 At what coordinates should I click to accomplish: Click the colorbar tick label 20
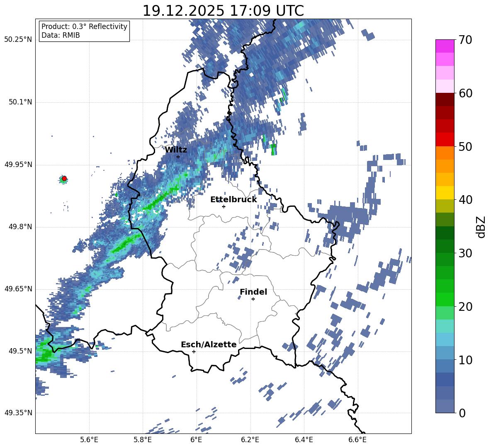click(465, 307)
